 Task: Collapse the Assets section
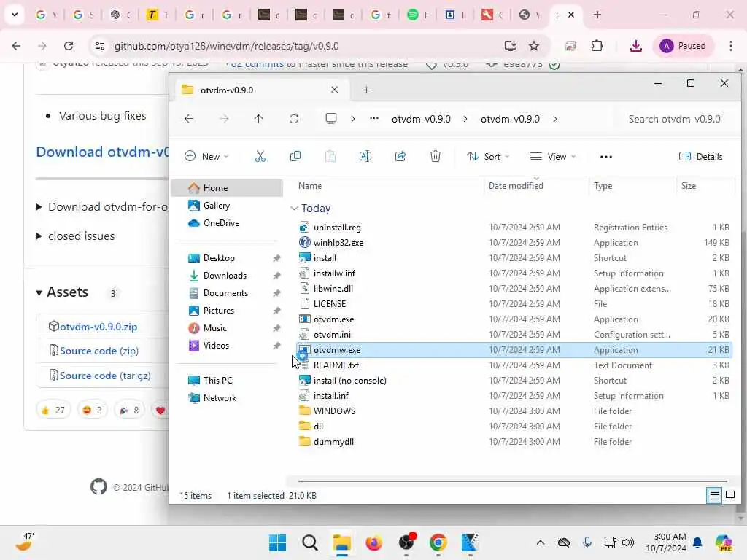[x=39, y=292]
